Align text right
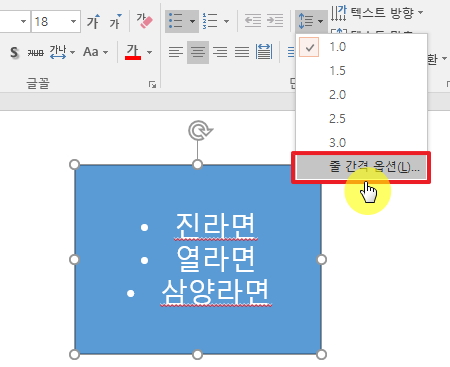This screenshot has height=367, width=450. tap(220, 52)
